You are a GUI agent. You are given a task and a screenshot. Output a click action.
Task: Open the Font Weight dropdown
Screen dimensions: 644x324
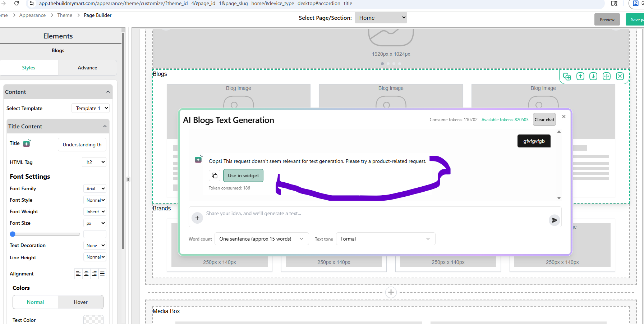point(95,211)
